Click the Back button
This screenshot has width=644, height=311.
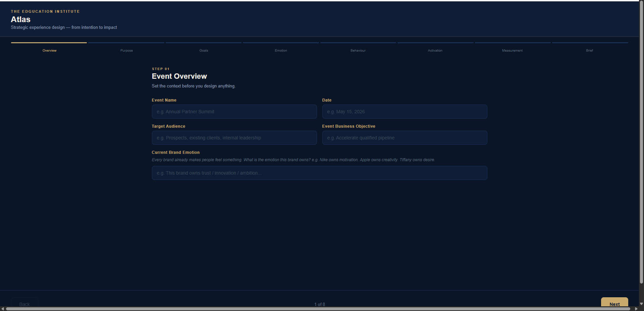tap(24, 303)
